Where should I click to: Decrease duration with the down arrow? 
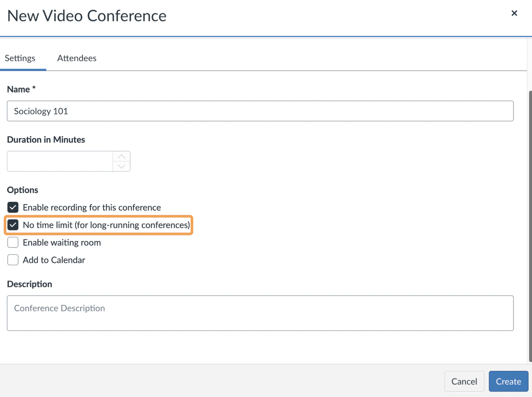click(x=121, y=167)
